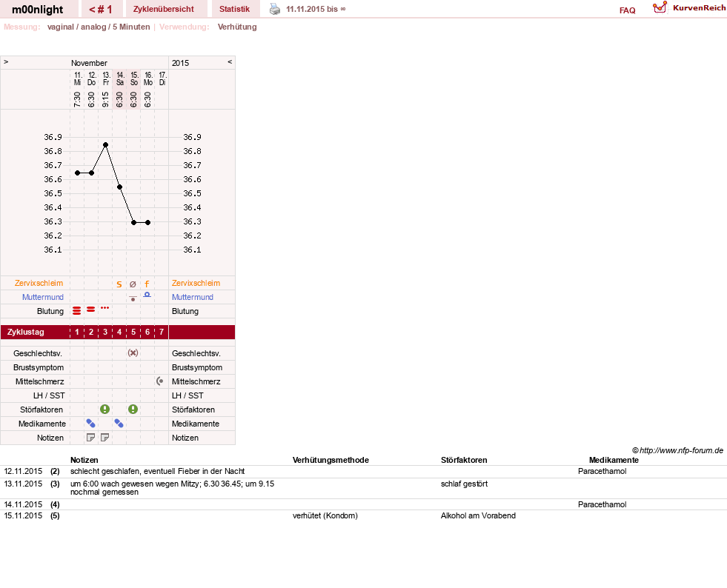The width and height of the screenshot is (727, 588).
Task: Open the Zyklenübersicht tab
Action: click(x=164, y=10)
